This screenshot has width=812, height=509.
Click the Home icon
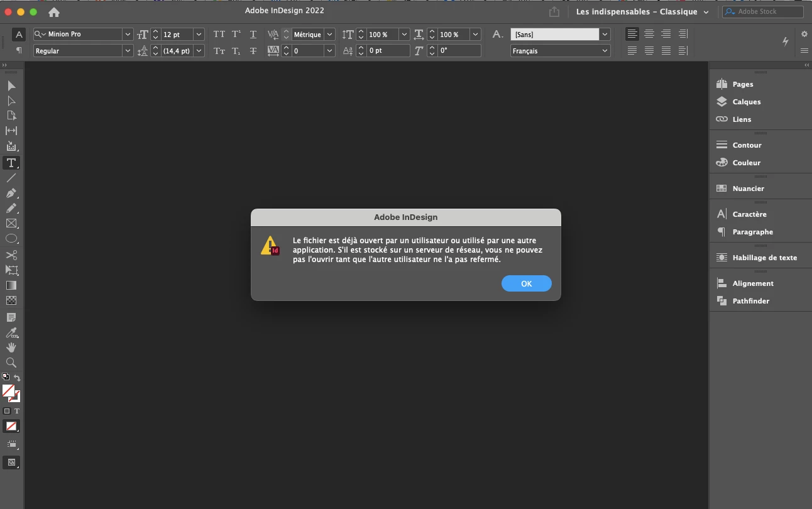point(54,12)
